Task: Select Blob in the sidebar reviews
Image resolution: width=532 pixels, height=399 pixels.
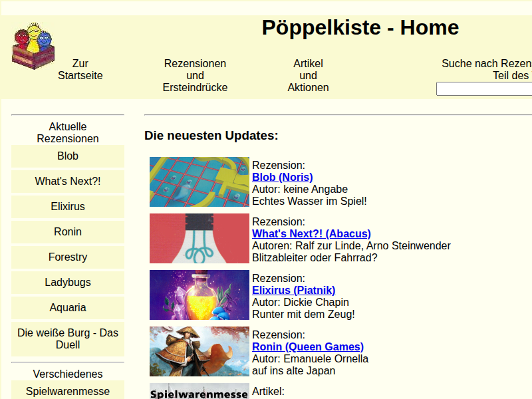Action: (68, 156)
